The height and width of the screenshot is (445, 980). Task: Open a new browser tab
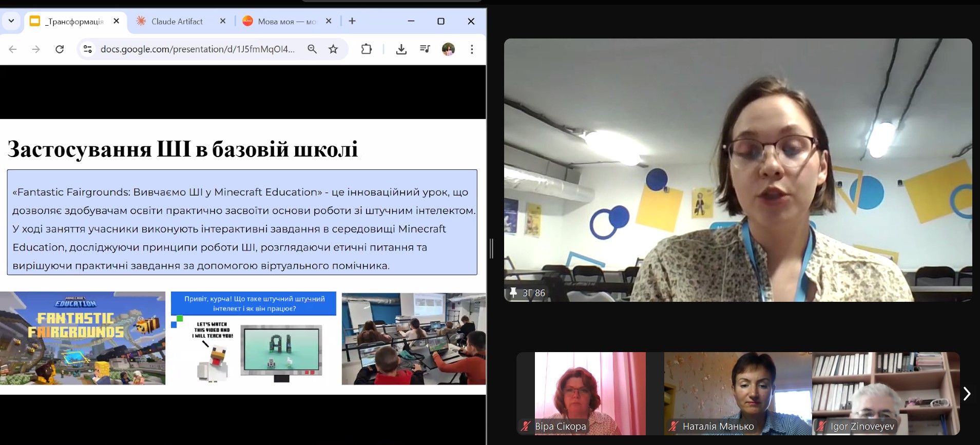(352, 21)
